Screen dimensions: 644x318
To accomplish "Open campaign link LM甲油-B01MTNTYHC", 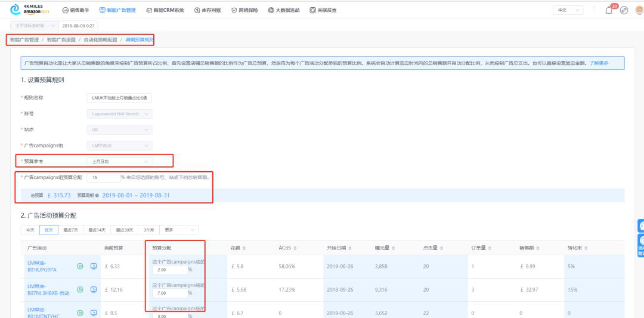I will tap(42, 312).
